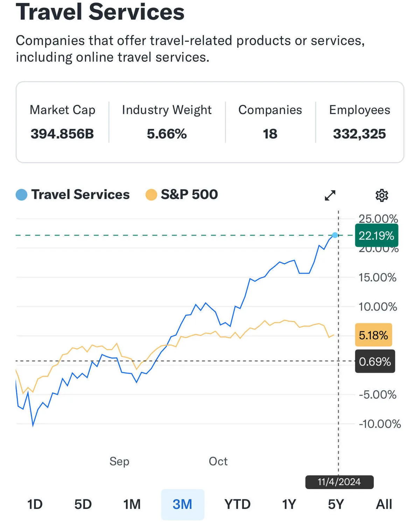Expand the chart to fullscreen
This screenshot has height=522, width=420.
[330, 195]
